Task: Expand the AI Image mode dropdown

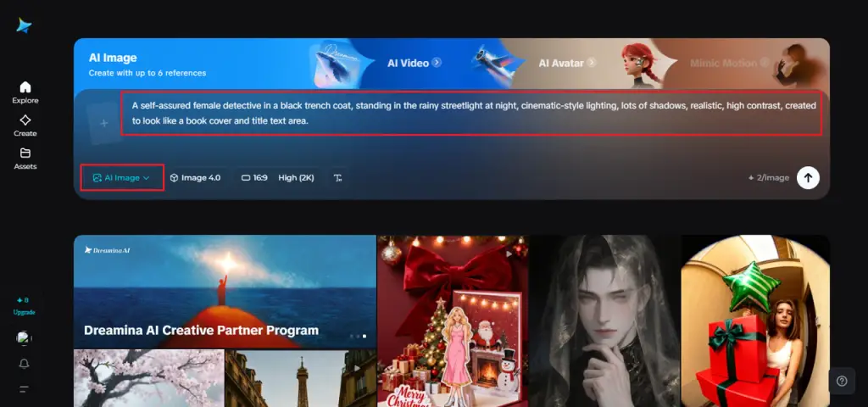Action: 122,178
